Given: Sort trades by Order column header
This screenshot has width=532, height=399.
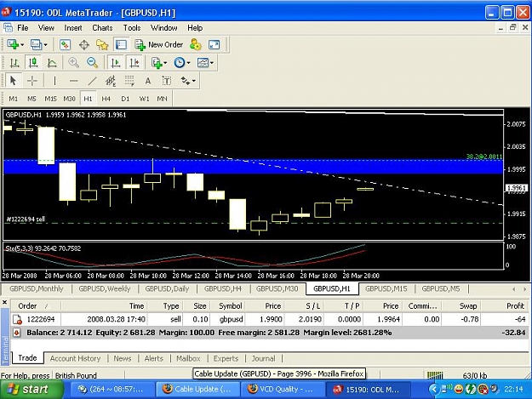Looking at the screenshot, I should 35,306.
